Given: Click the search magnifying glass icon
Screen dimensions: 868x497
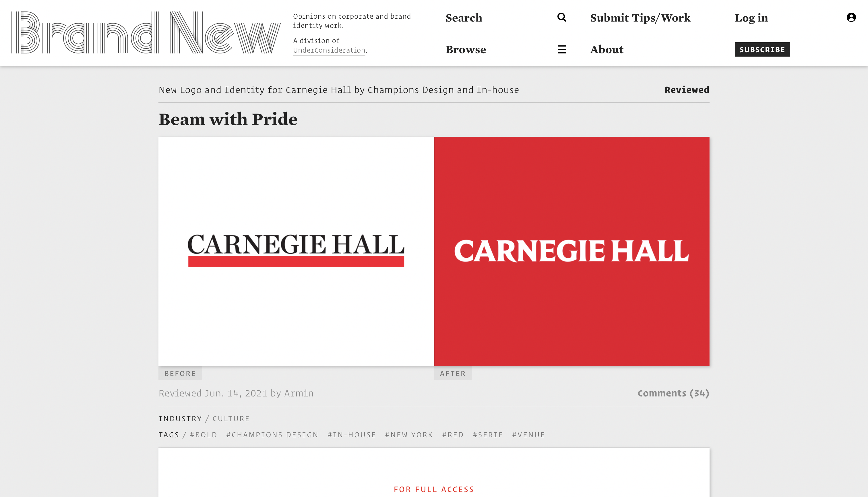Looking at the screenshot, I should pos(561,17).
